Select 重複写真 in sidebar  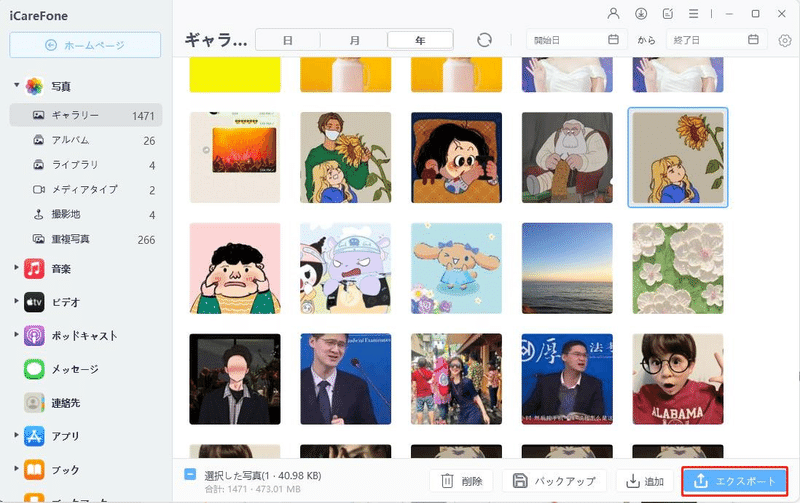[x=86, y=239]
